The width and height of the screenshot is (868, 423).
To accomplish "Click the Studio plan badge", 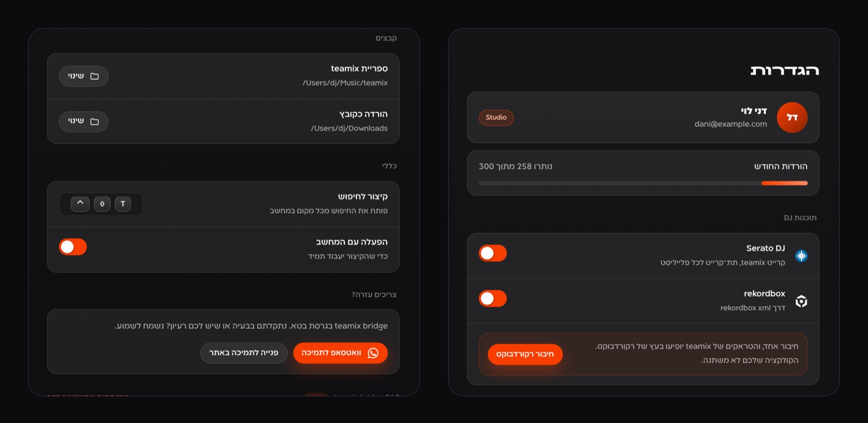I will pyautogui.click(x=496, y=118).
